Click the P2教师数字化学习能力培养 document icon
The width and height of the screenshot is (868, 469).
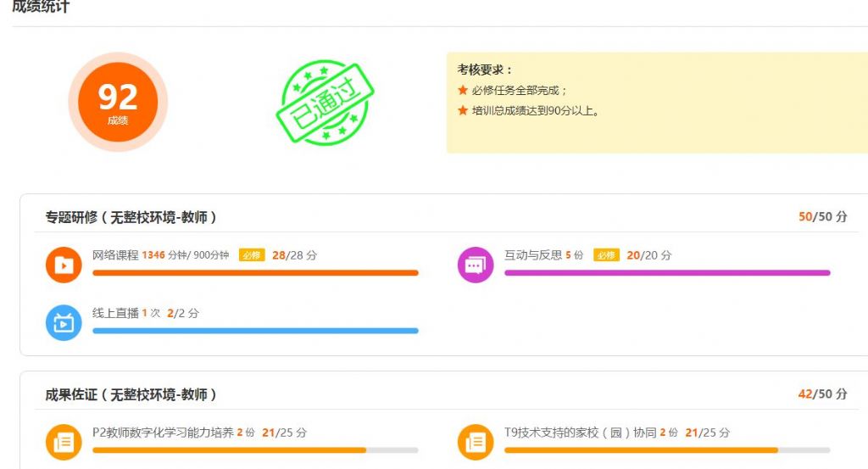pyautogui.click(x=64, y=442)
